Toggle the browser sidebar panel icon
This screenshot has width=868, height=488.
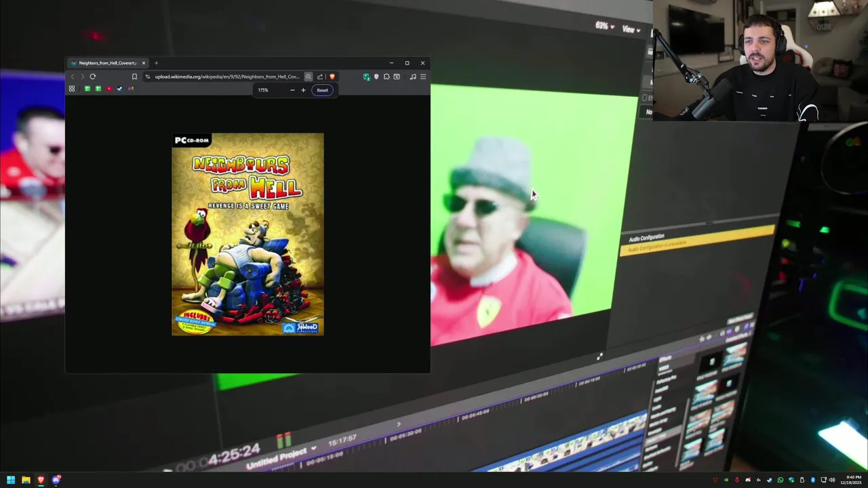pos(397,77)
